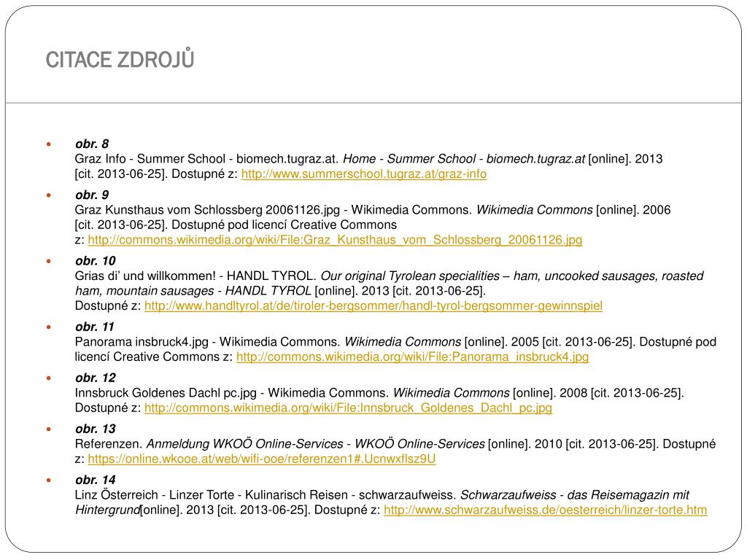
Task: Click the text Innsbruck Goldenes Dachl pc.jpg
Action: point(166,393)
